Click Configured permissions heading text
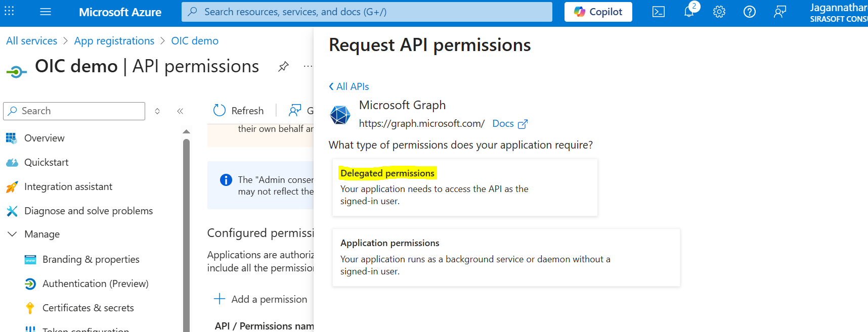Viewport: 868px width, 332px height. (261, 233)
